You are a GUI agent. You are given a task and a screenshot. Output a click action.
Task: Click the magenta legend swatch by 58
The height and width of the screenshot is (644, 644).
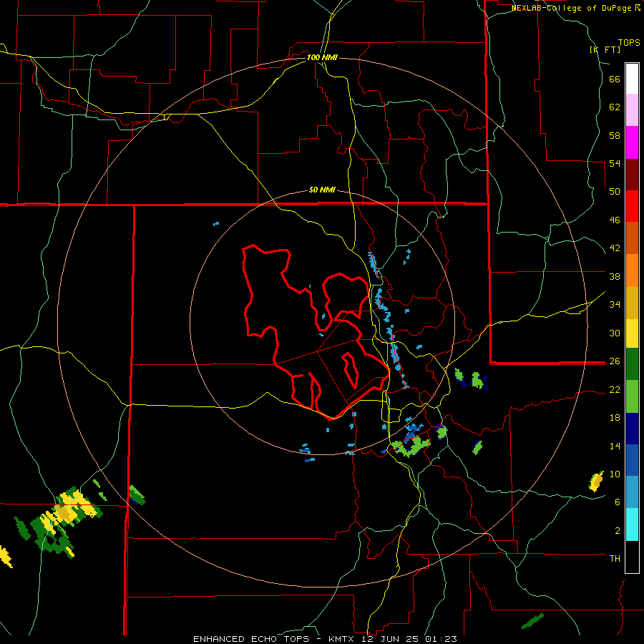click(x=632, y=142)
